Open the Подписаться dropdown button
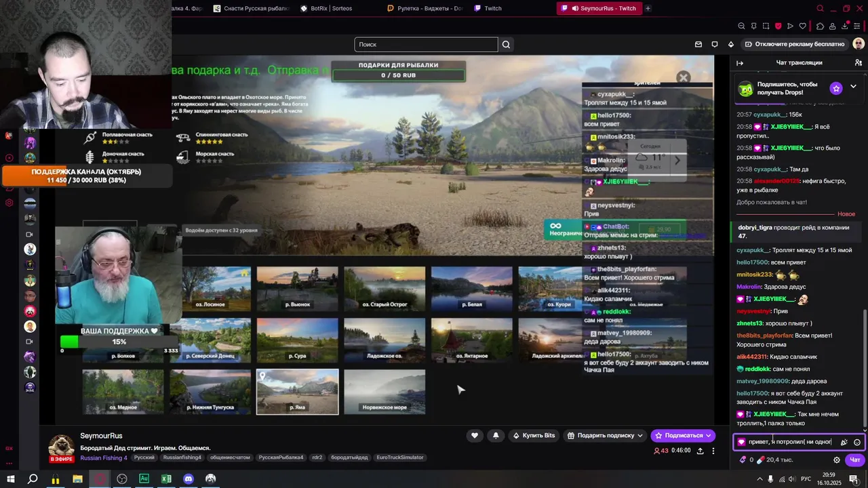Screen dimensions: 868x488 pyautogui.click(x=684, y=436)
